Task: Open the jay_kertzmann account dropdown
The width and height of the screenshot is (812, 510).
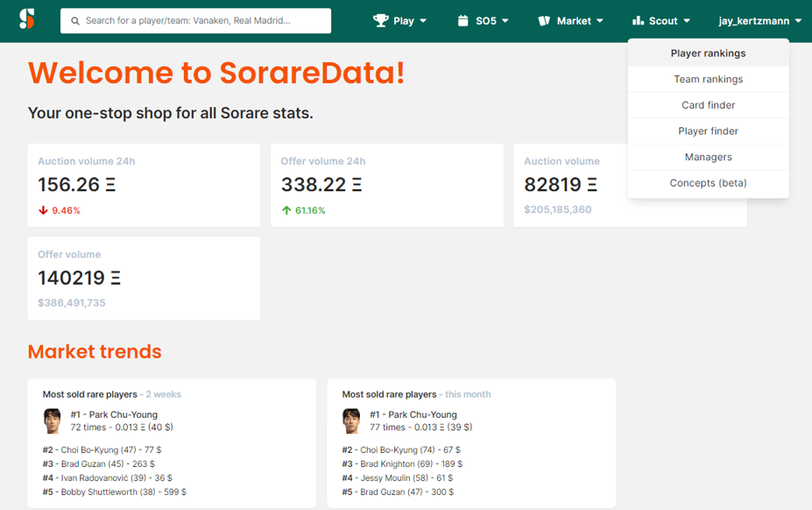Action: [759, 21]
